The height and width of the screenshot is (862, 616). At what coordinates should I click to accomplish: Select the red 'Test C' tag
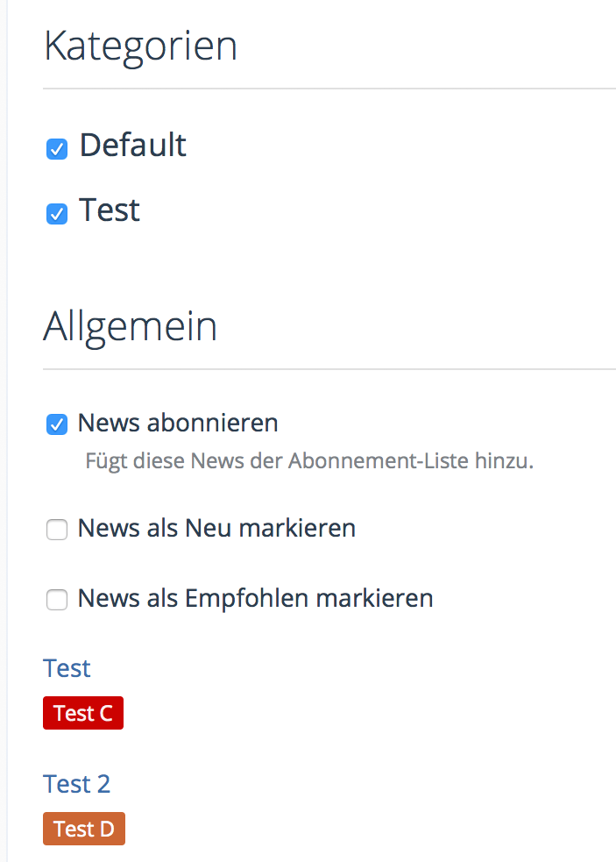click(83, 713)
